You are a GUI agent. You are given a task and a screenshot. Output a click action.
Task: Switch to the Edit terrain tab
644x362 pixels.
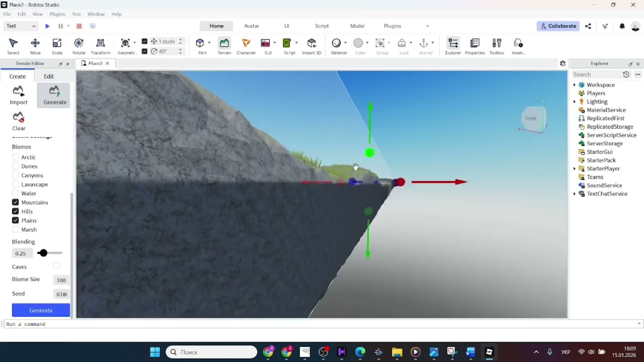point(49,76)
